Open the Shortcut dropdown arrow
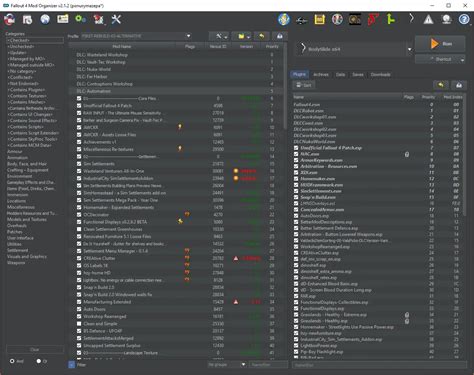 pyautogui.click(x=462, y=60)
